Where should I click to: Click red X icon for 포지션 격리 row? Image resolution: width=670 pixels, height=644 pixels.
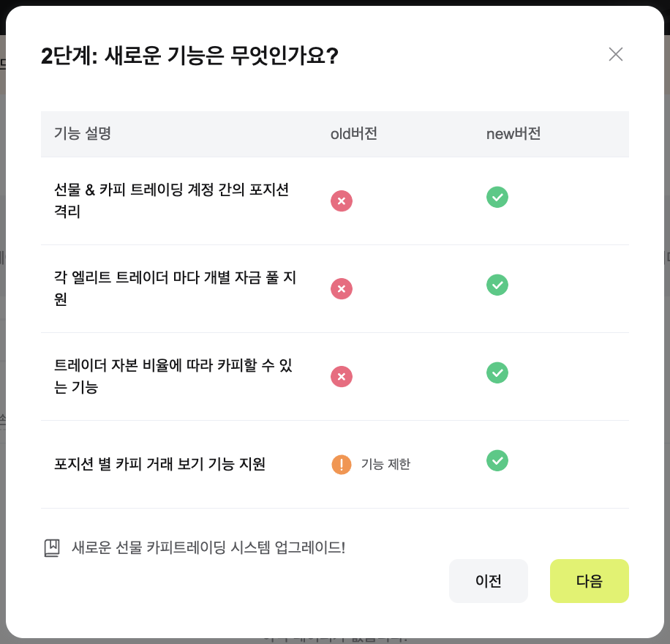[342, 201]
